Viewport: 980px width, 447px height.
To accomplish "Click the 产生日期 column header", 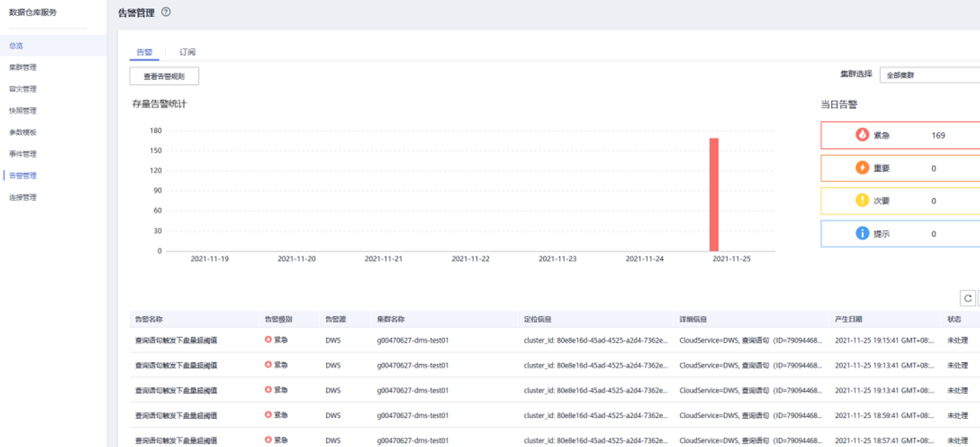I will [849, 319].
